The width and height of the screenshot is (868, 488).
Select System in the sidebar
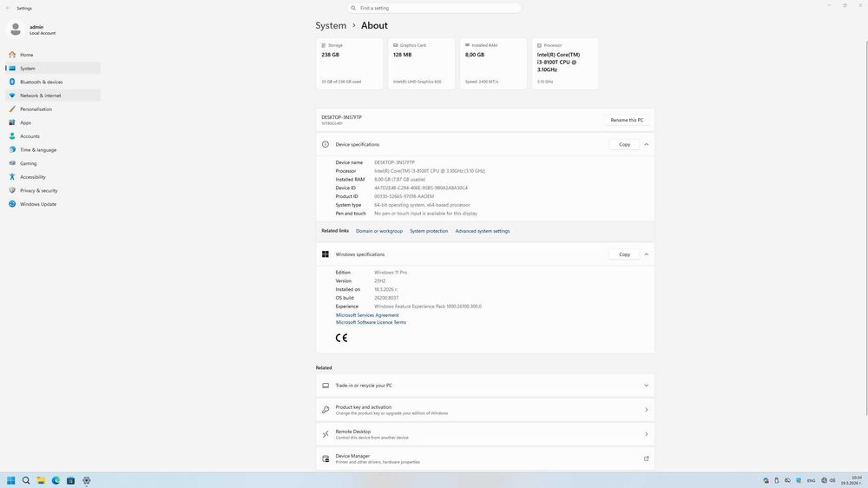pos(53,68)
